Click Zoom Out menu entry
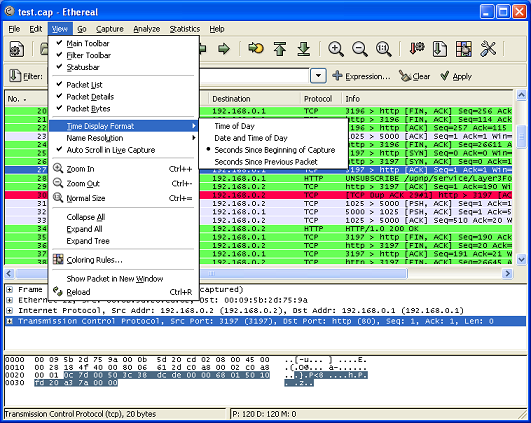The width and height of the screenshot is (531, 423). pyautogui.click(x=123, y=183)
